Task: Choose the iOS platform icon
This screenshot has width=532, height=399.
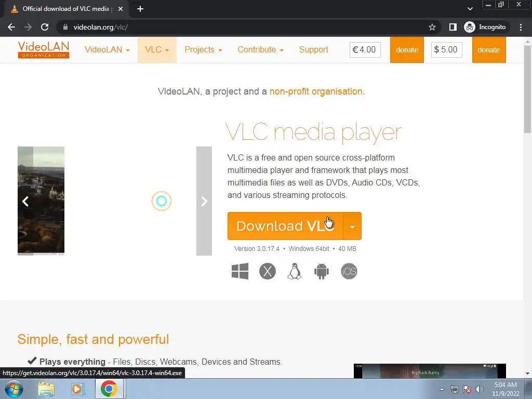Action: (349, 271)
